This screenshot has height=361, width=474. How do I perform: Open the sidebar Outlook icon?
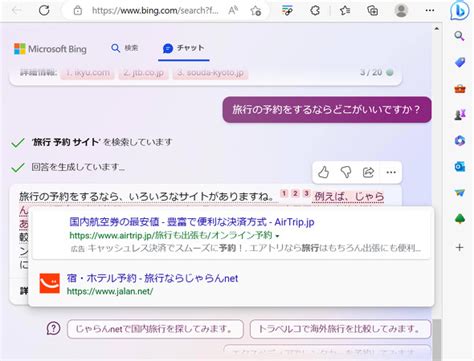coord(460,166)
